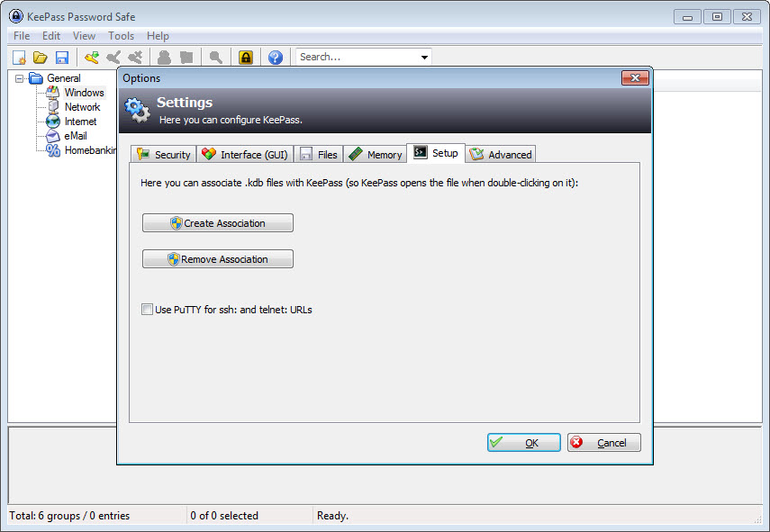Click '0 of 0 selected' status text
The image size is (770, 532).
224,515
